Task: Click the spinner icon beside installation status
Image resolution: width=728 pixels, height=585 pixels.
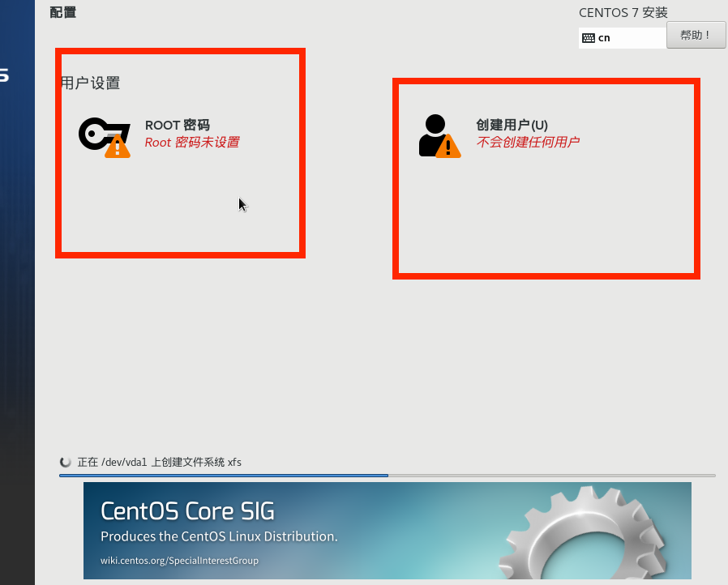Action: coord(66,462)
